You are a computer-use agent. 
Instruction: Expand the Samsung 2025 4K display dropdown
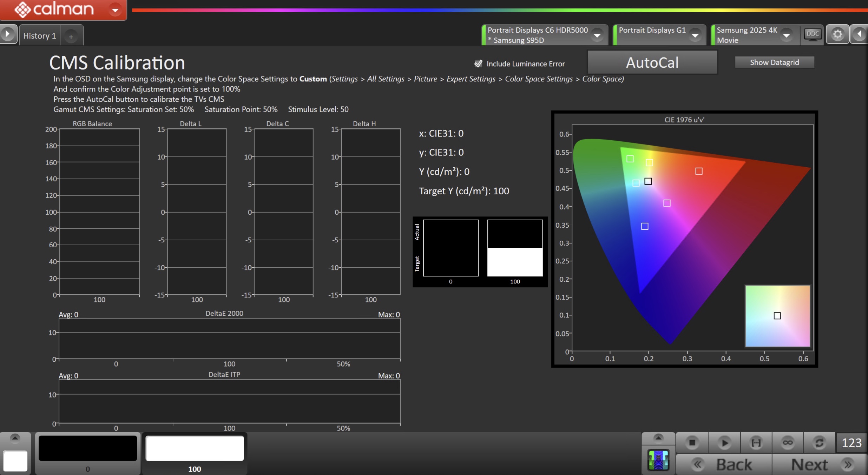pyautogui.click(x=787, y=35)
